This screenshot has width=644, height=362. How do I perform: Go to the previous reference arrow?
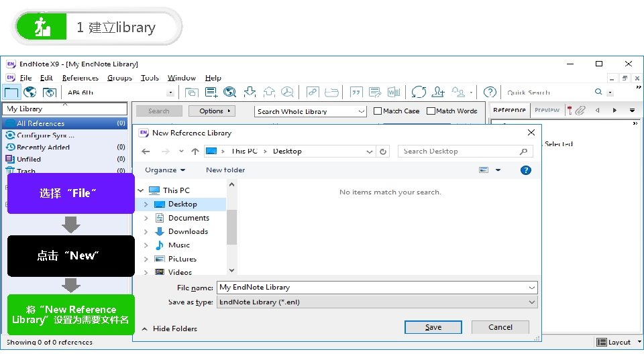click(x=598, y=110)
